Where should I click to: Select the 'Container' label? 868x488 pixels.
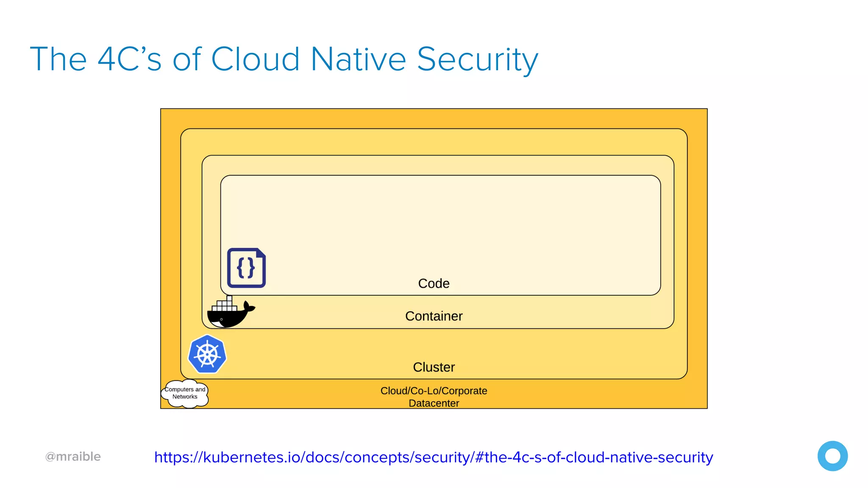pos(434,316)
